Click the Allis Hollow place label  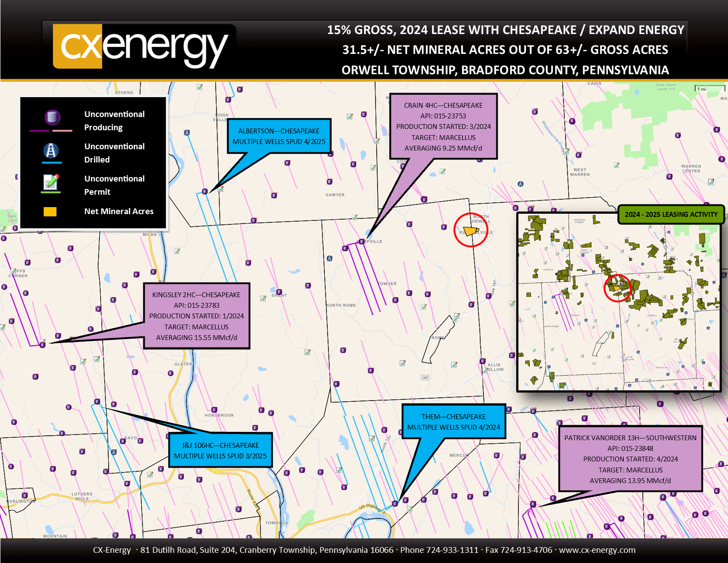[x=495, y=367]
